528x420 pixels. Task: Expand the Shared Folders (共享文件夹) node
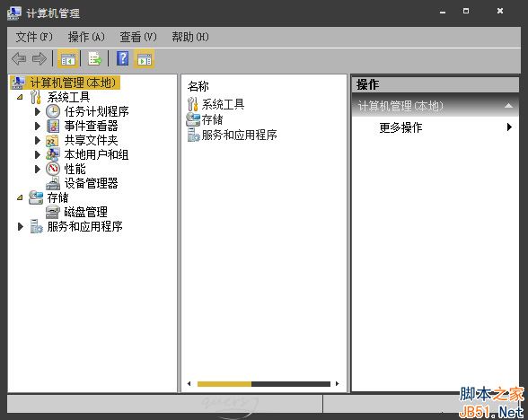[38, 140]
